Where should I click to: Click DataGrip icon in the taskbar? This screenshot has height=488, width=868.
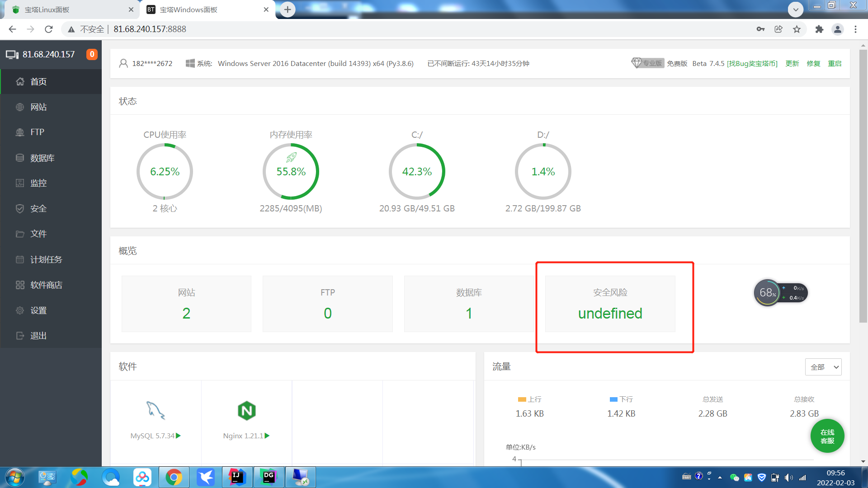(x=269, y=477)
